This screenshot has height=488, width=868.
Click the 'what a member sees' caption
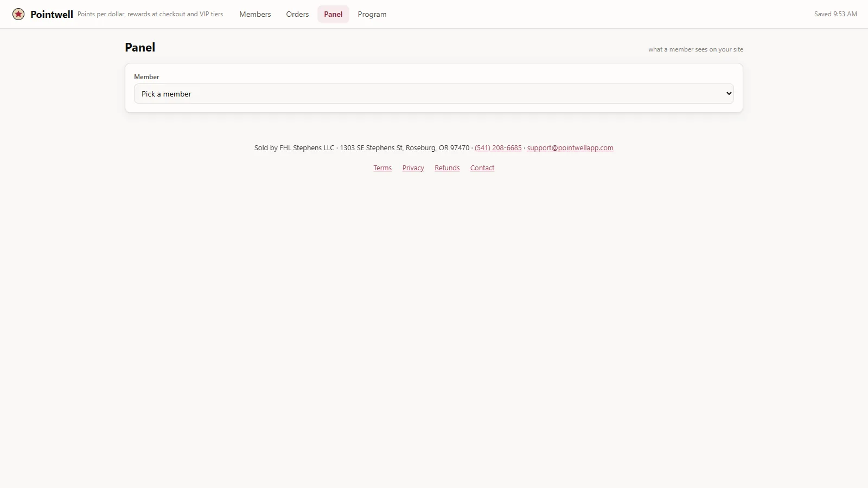(x=695, y=49)
